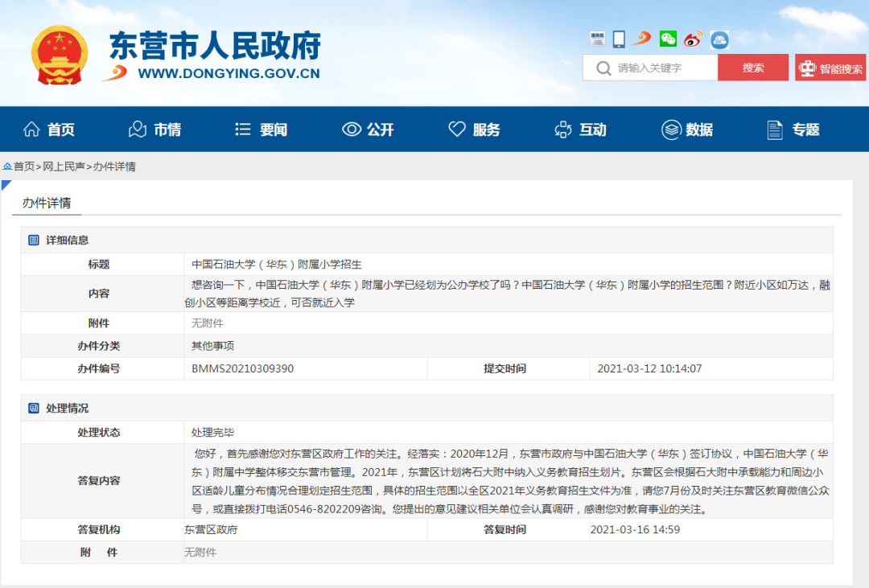Screen dimensions: 869x588
Task: Click the 详细信息 section icon
Action: (x=34, y=240)
